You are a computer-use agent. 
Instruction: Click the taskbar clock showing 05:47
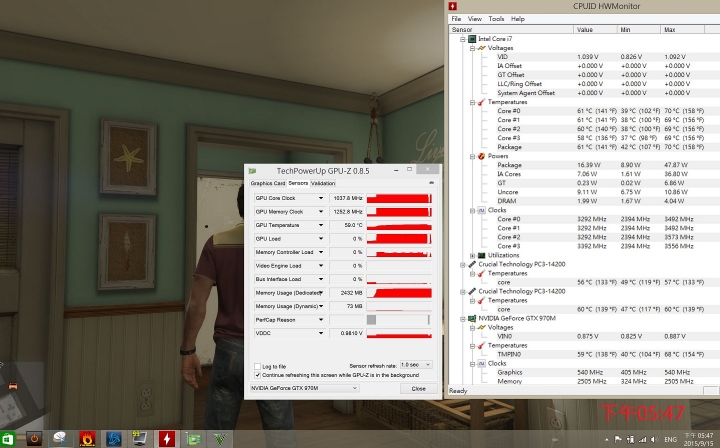[699, 439]
